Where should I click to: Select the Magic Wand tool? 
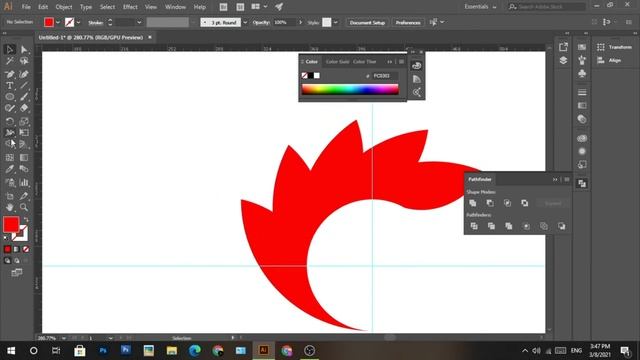10,61
